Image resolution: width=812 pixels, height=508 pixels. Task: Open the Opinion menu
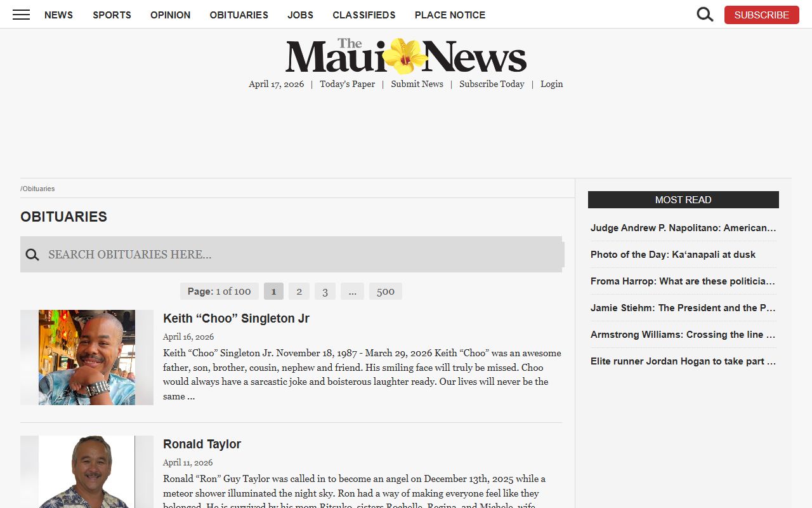pyautogui.click(x=170, y=15)
